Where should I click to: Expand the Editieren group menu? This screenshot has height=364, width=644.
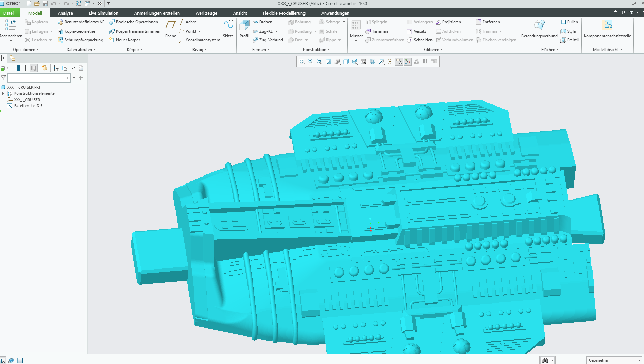coord(433,50)
